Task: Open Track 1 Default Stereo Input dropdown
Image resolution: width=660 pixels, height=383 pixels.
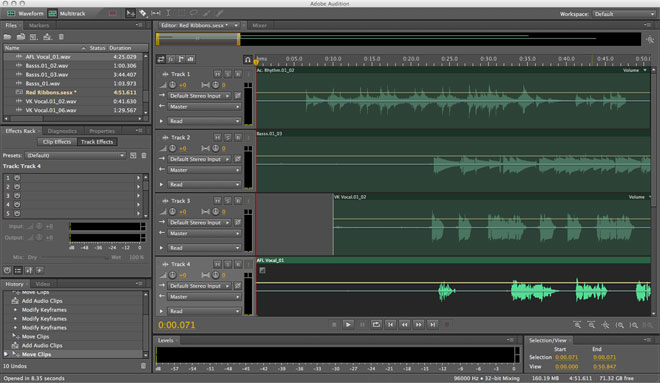Action: tap(200, 96)
